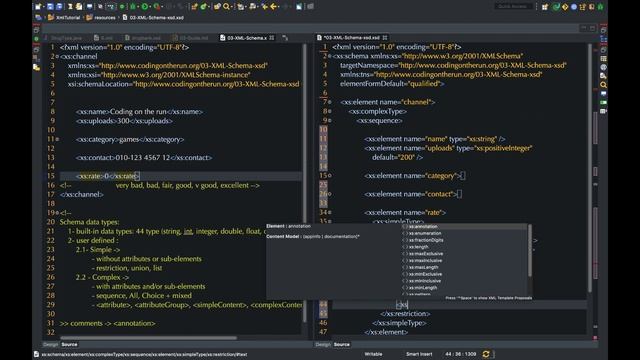640x360 pixels.
Task: Click the search magnifier in right sidebar
Action: (x=603, y=85)
